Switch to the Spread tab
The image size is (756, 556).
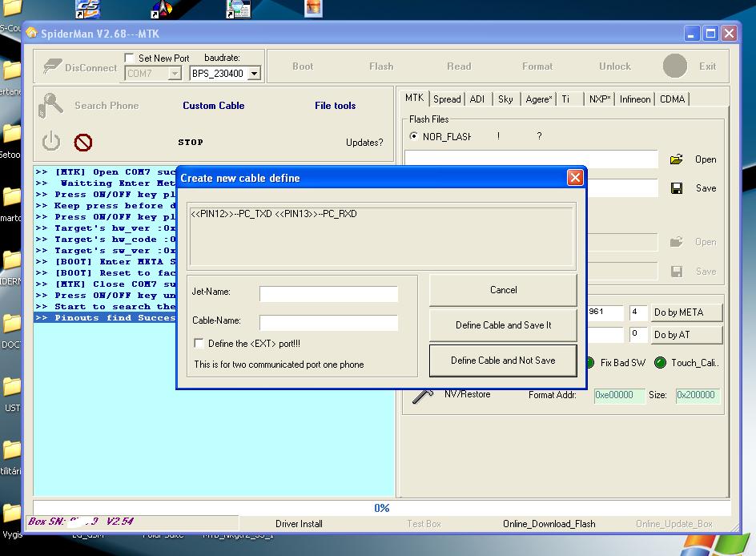click(x=446, y=99)
